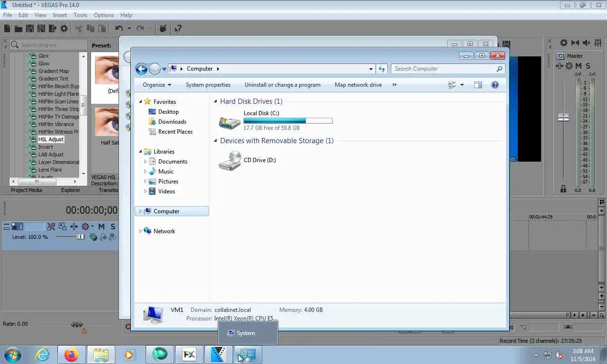Open the Options menu
The height and width of the screenshot is (364, 607).
click(x=104, y=15)
